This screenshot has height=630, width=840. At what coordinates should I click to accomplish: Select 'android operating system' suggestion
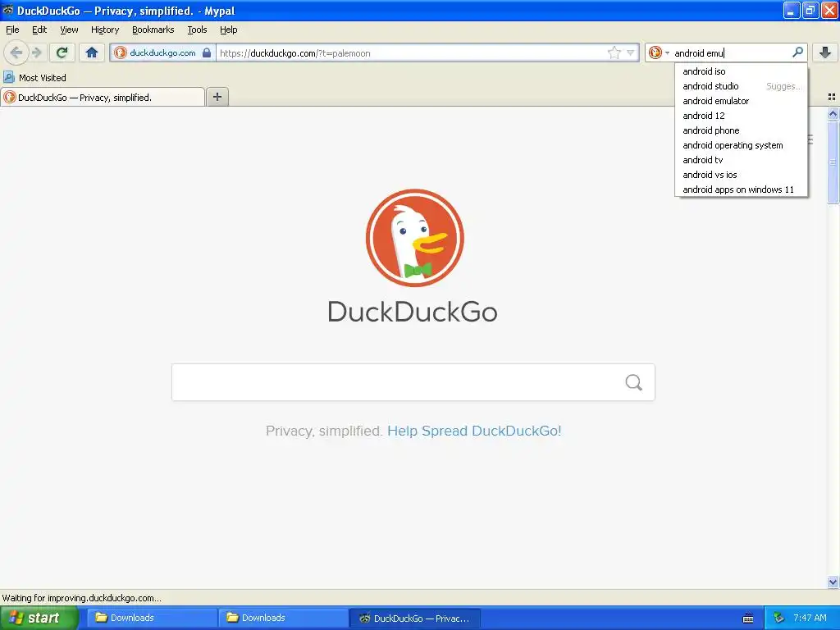coord(741,145)
